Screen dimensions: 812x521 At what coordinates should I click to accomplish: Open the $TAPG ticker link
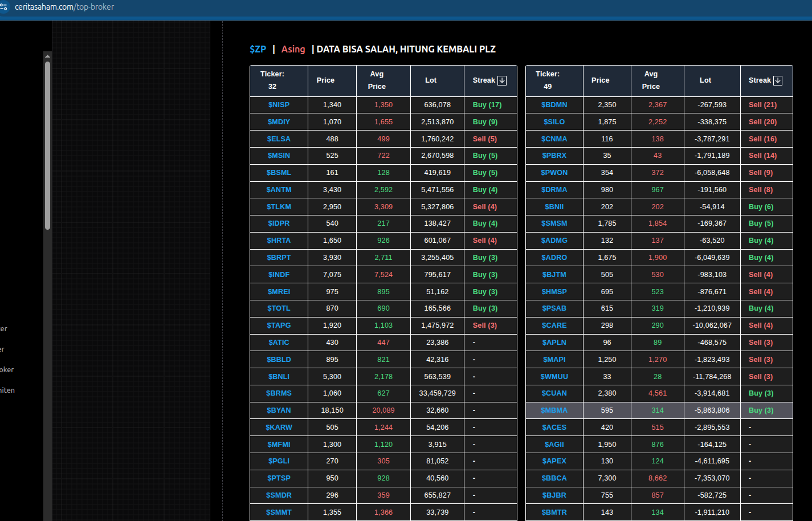279,325
